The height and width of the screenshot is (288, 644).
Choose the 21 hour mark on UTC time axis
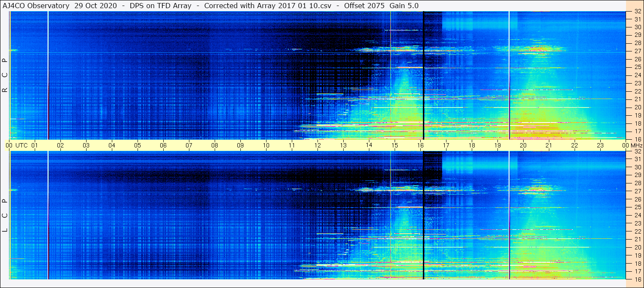[549, 145]
